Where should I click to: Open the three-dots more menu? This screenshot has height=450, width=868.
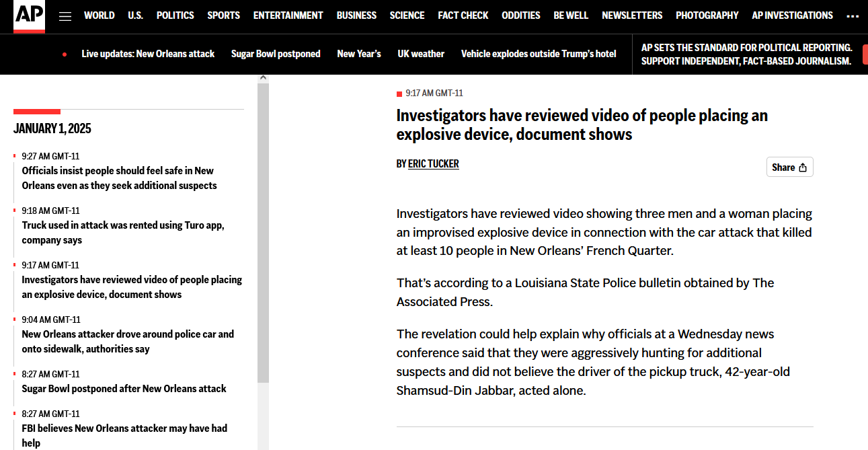click(853, 15)
